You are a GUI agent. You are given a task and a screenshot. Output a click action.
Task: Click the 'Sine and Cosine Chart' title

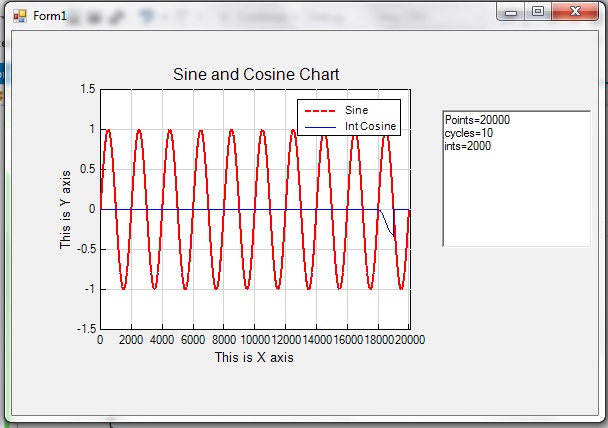[x=256, y=74]
